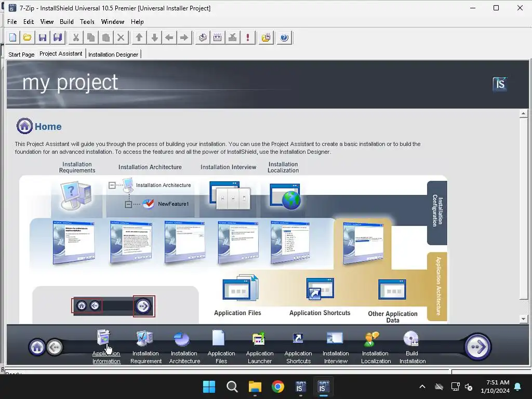Open the Edit menu

[29, 22]
